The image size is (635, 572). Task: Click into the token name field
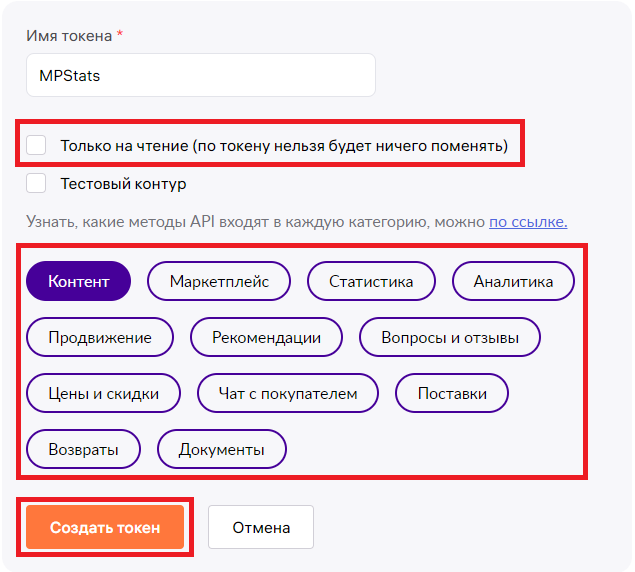click(x=201, y=75)
